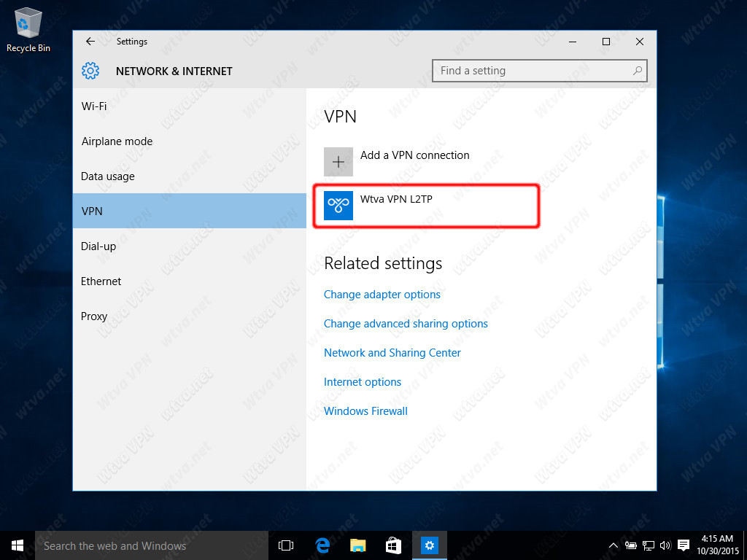Maximize the Settings window
Screen dimensions: 747x560
[606, 42]
